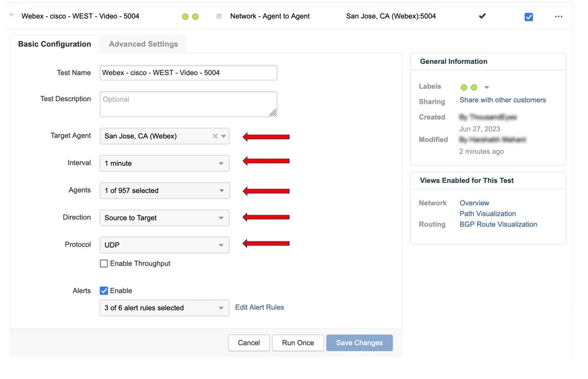Screen dimensions: 588x379
Task: Click the Edit Alert Rules link
Action: [x=259, y=307]
